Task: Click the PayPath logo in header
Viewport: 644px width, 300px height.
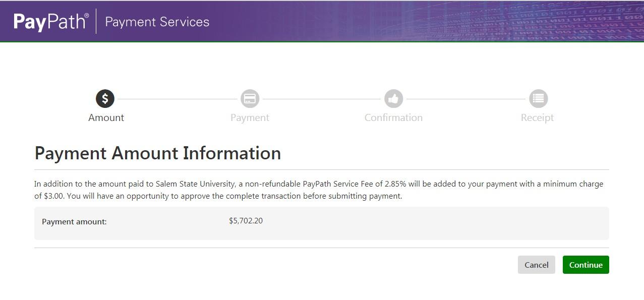Action: click(51, 22)
